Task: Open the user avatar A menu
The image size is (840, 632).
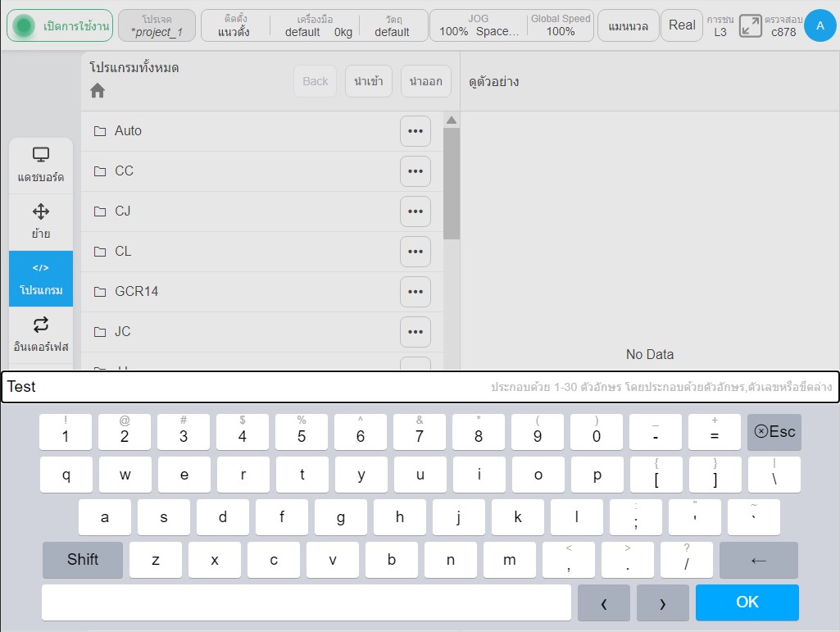Action: [x=820, y=25]
